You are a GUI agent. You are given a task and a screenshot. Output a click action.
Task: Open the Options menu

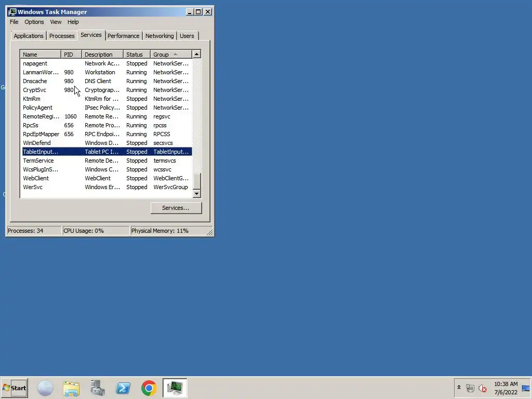pyautogui.click(x=34, y=22)
